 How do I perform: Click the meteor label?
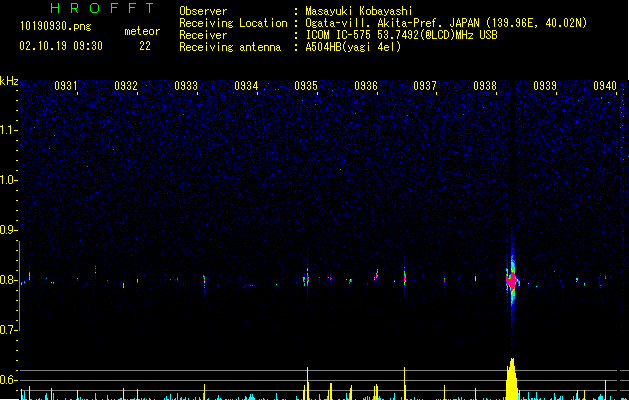click(142, 31)
